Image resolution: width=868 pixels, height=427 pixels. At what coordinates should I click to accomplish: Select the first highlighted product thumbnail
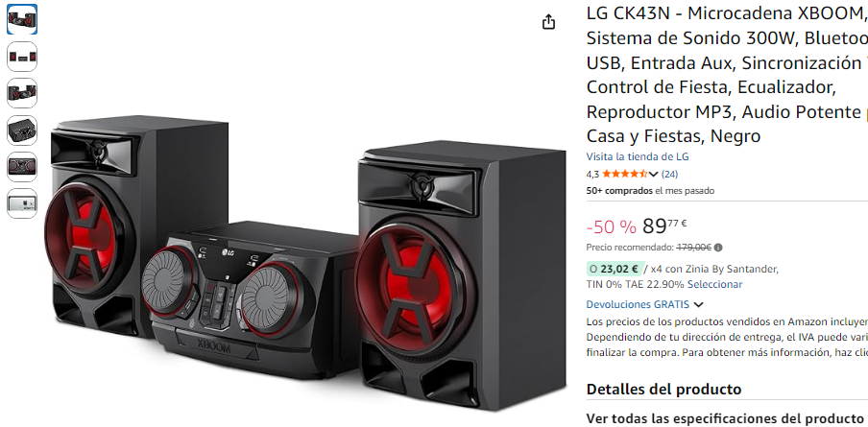(x=22, y=19)
